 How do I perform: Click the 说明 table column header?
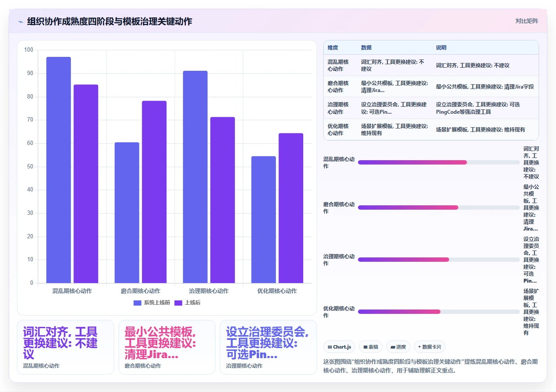tap(441, 47)
